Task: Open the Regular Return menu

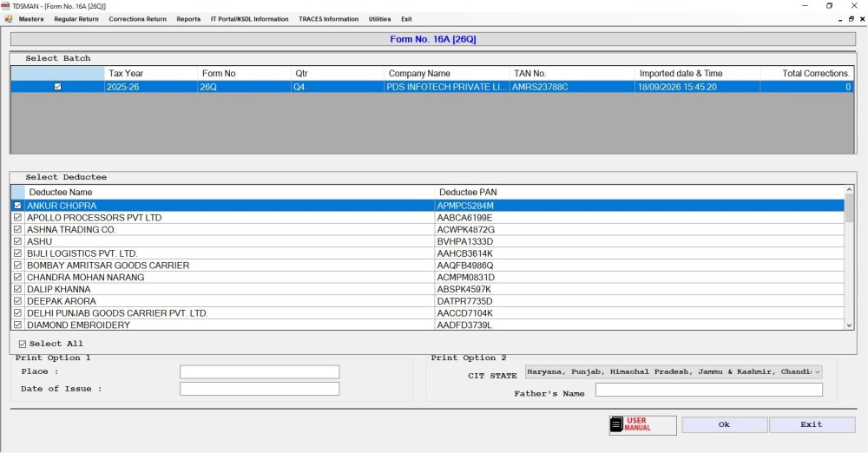Action: coord(76,19)
